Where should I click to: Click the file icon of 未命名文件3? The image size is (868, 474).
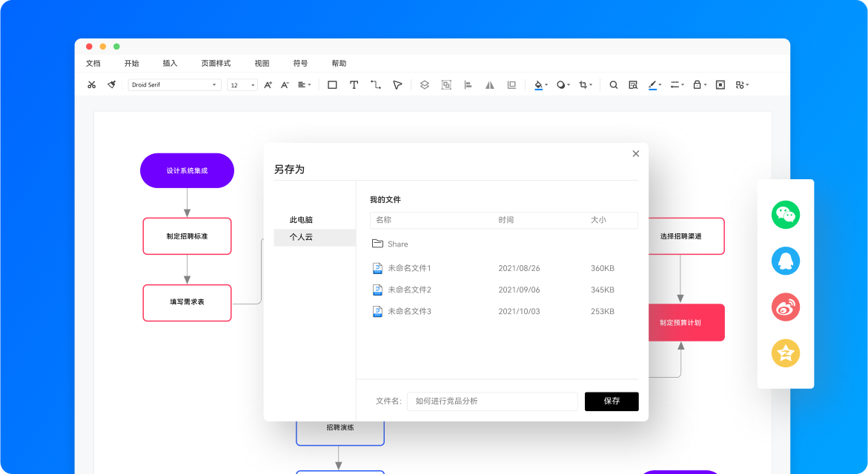377,311
